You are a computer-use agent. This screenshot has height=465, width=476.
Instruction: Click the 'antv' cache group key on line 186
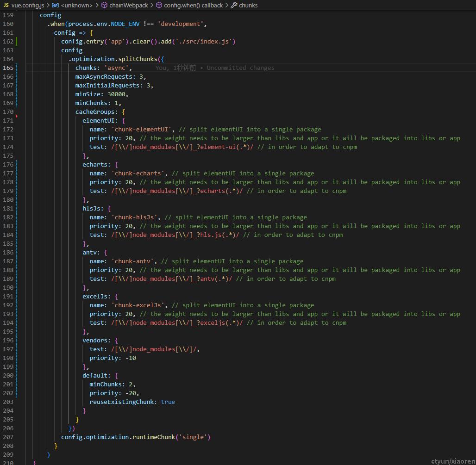89,252
